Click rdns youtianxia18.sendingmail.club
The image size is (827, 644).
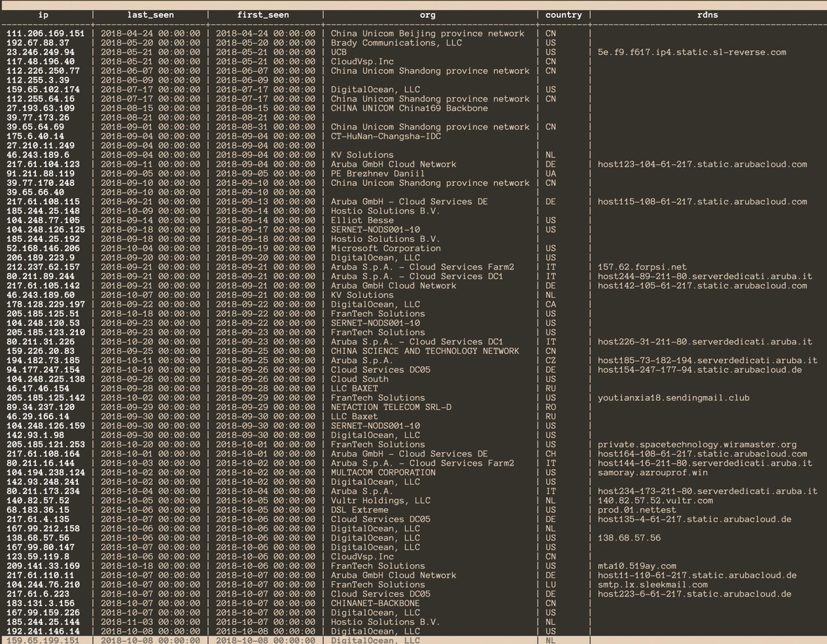[673, 397]
